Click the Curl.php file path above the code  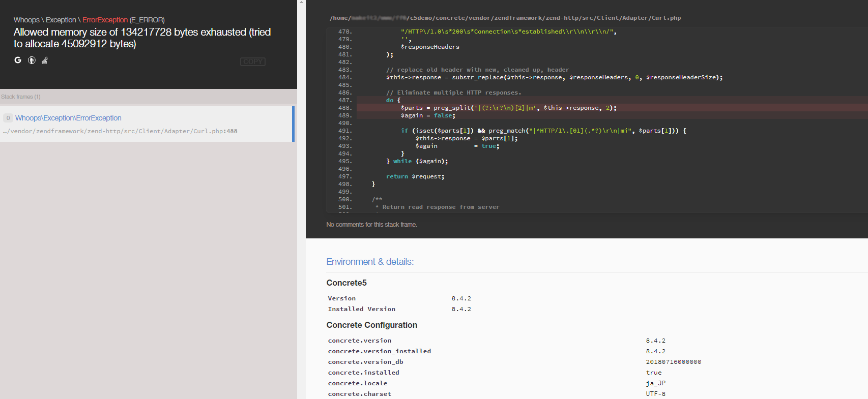click(x=505, y=18)
